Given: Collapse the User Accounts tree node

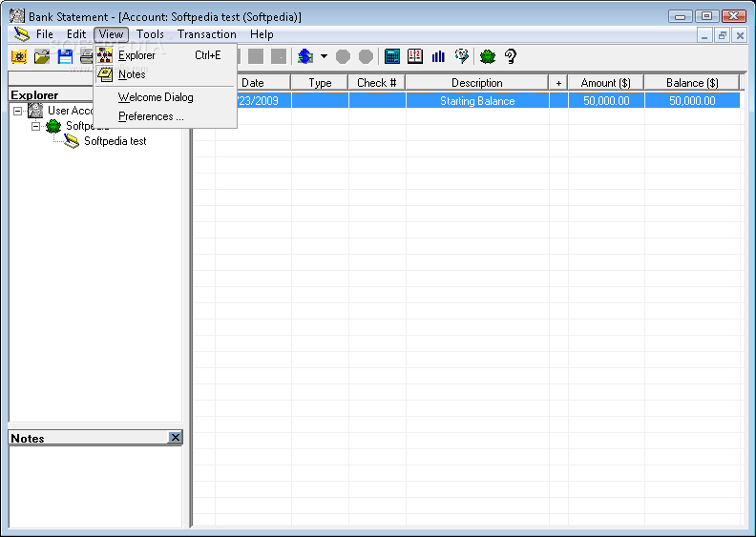Looking at the screenshot, I should pyautogui.click(x=17, y=111).
